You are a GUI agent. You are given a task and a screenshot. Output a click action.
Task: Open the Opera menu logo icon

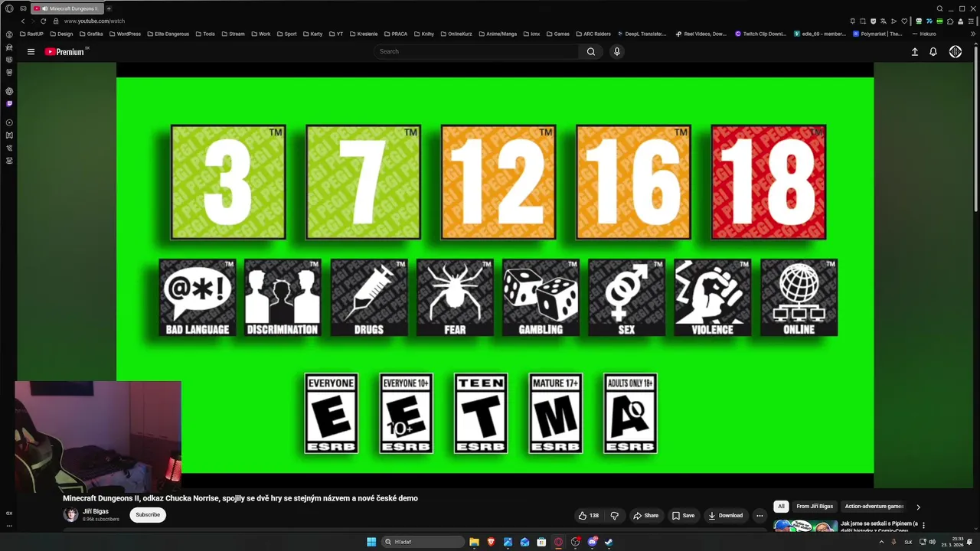pyautogui.click(x=9, y=8)
